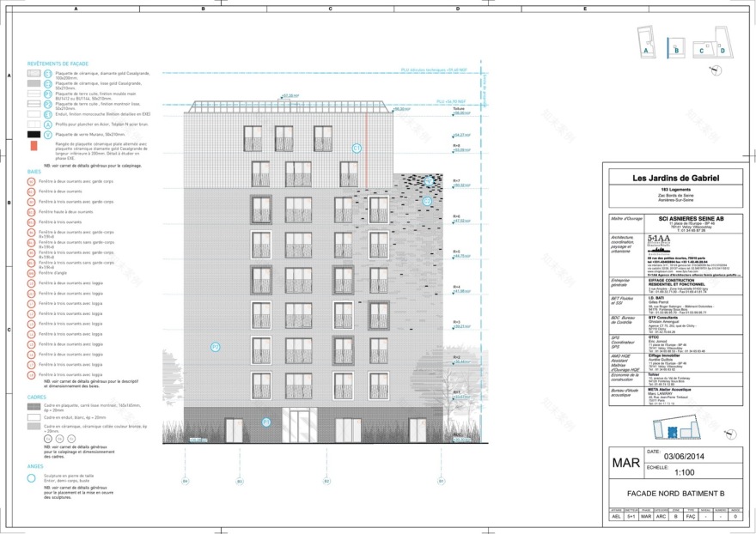Screen dimensions: 756x534
Task: Click the 'CADRES' legend heading
Action: point(37,397)
